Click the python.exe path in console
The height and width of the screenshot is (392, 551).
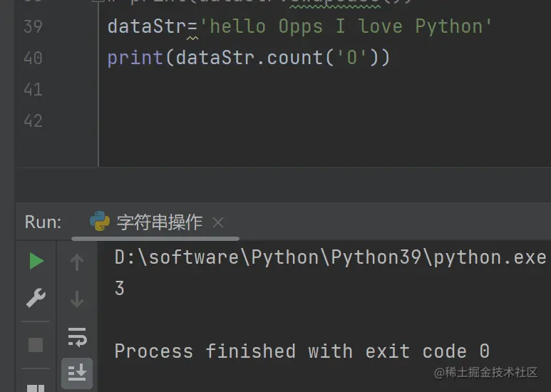pyautogui.click(x=330, y=257)
